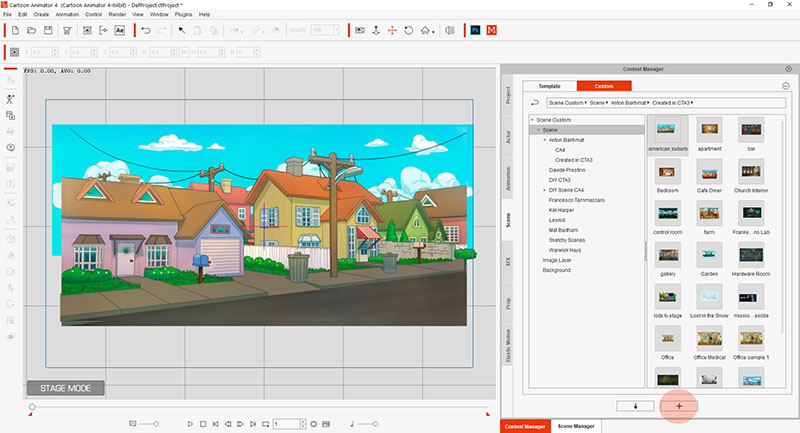Jump to the start frame
This screenshot has width=800, height=433.
pos(215,424)
